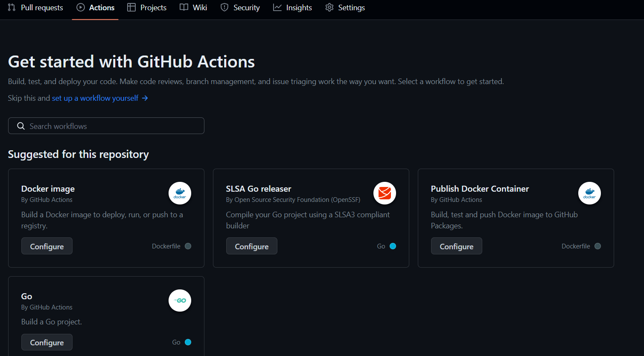Click the blue language dot on Go card
The width and height of the screenshot is (644, 356).
coord(188,342)
